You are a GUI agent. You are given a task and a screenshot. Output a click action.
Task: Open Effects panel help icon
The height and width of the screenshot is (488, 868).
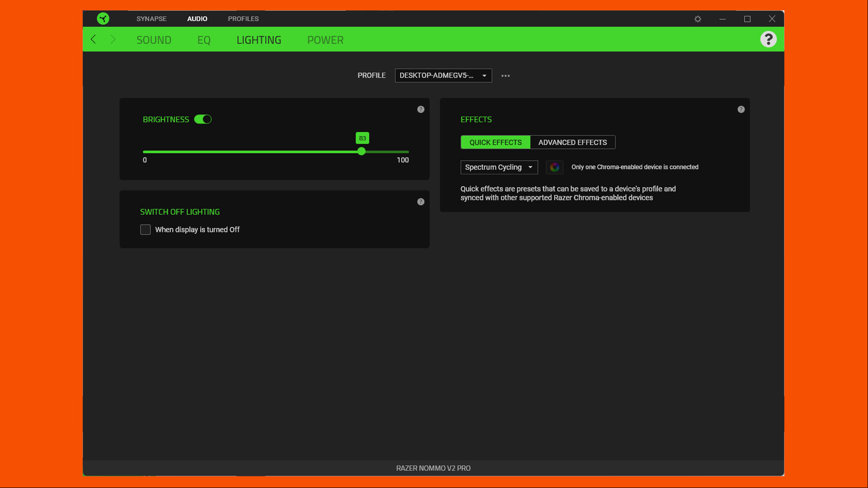click(741, 109)
